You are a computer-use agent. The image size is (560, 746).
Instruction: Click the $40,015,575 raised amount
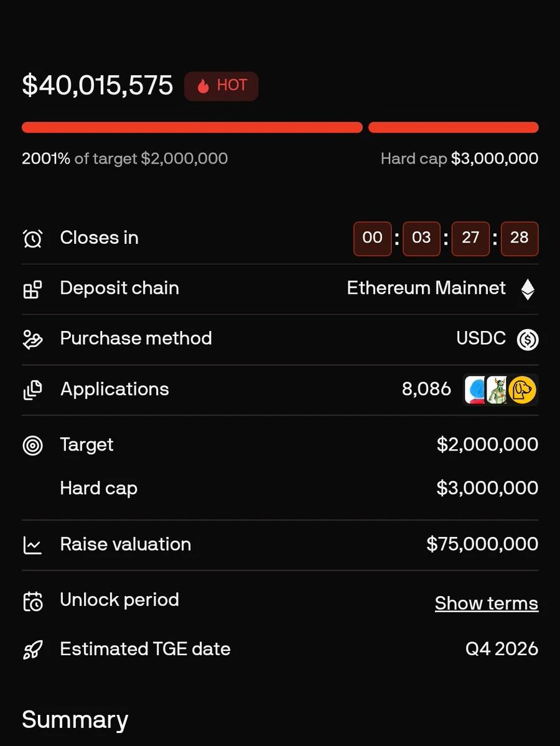point(98,86)
